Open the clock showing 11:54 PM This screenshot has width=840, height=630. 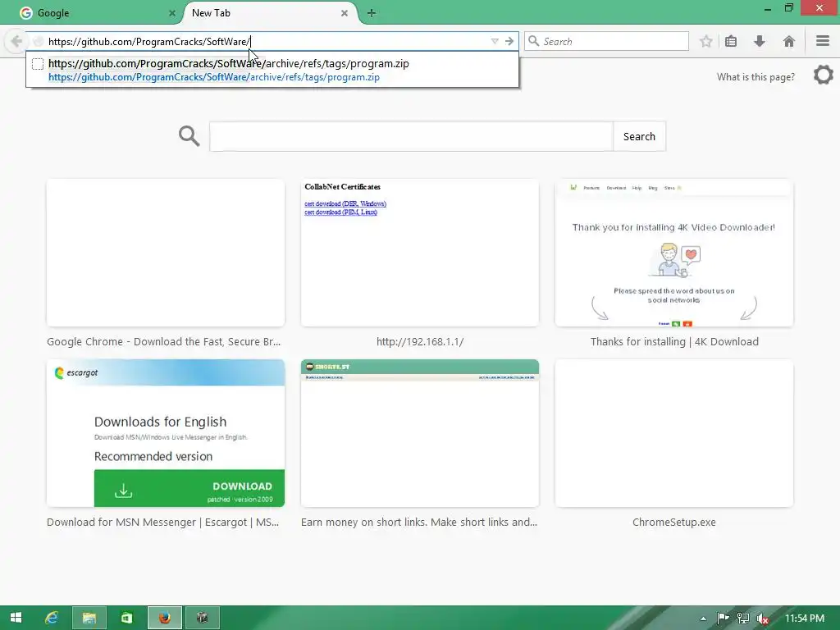pos(805,619)
